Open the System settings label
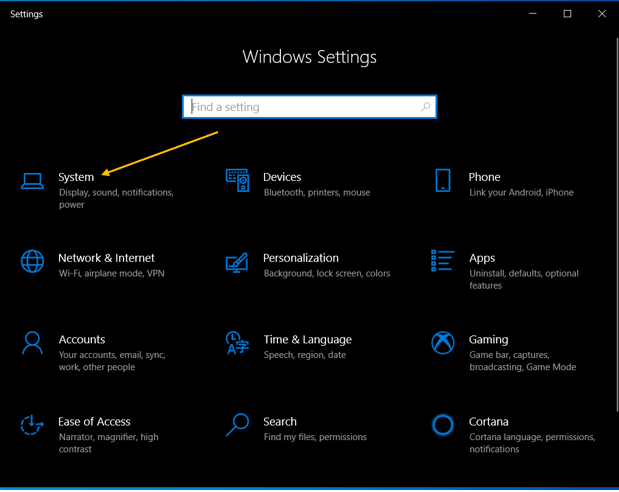 pyautogui.click(x=76, y=177)
